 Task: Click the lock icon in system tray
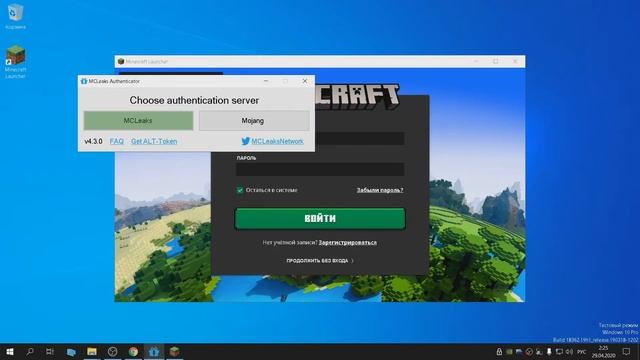click(x=499, y=352)
